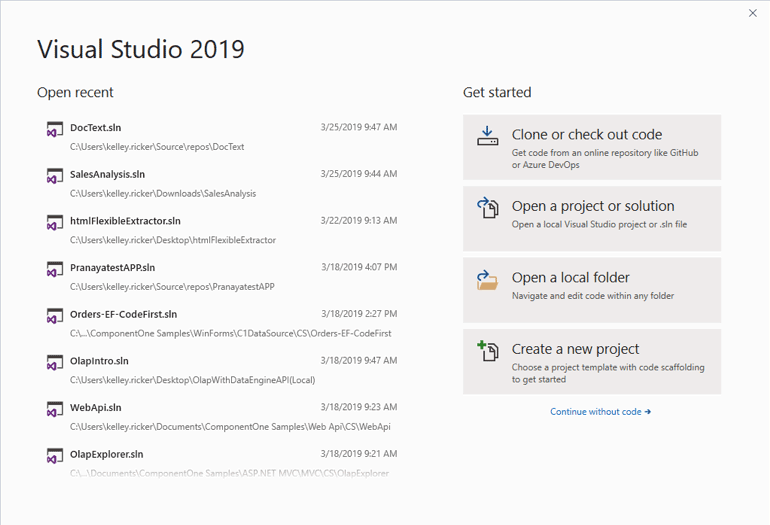This screenshot has width=770, height=525.
Task: Click path ending repos\PranayatestAPP
Action: click(172, 287)
